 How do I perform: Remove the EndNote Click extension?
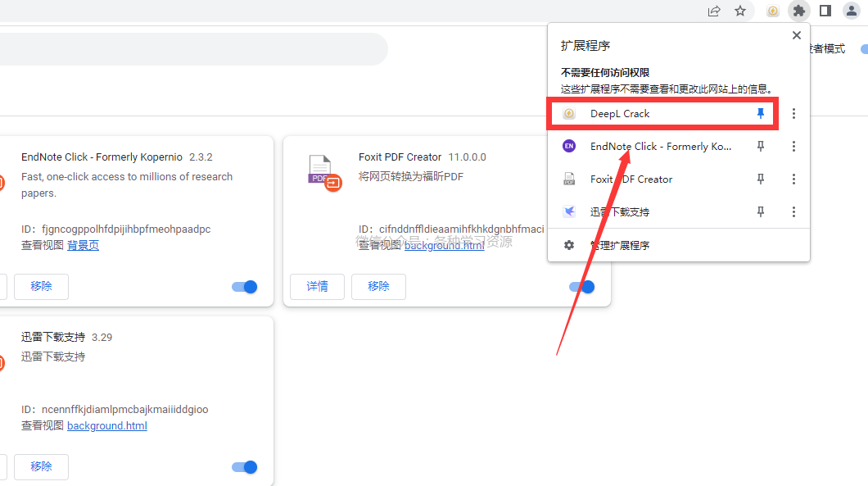(x=41, y=287)
